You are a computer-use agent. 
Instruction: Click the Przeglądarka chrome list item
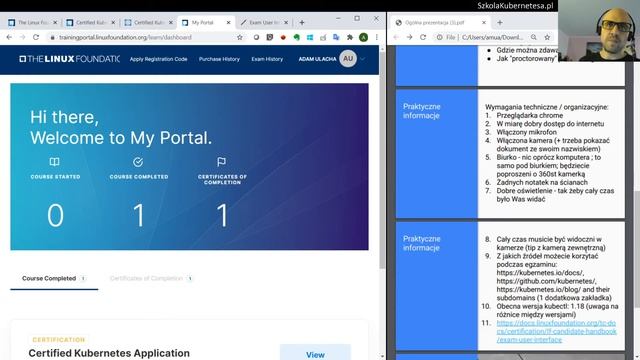click(x=529, y=116)
